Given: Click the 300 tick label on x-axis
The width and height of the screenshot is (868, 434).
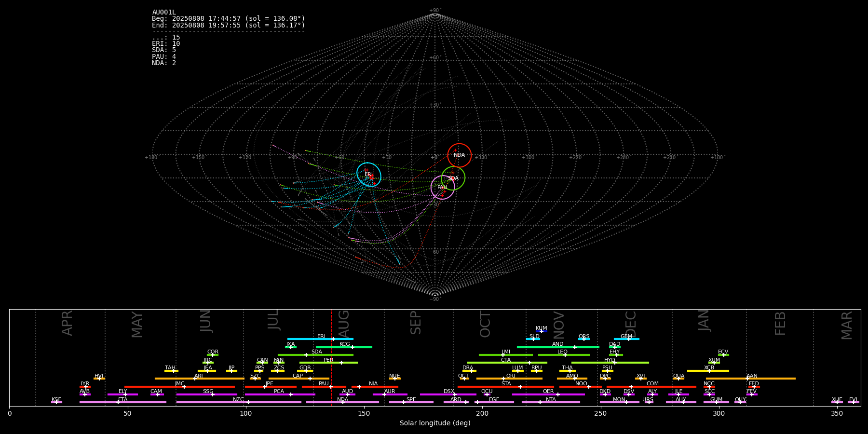Looking at the screenshot, I should (719, 414).
